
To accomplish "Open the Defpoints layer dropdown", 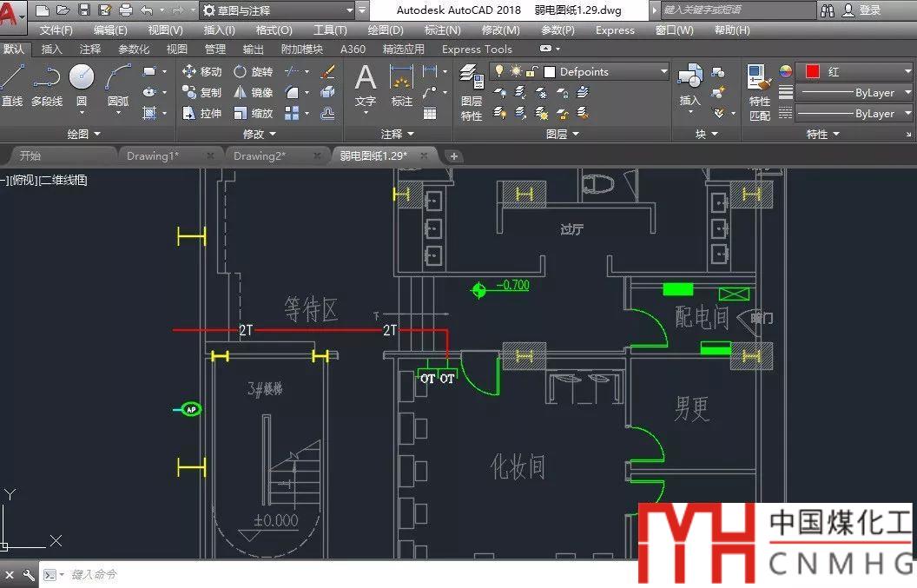I will (x=664, y=71).
